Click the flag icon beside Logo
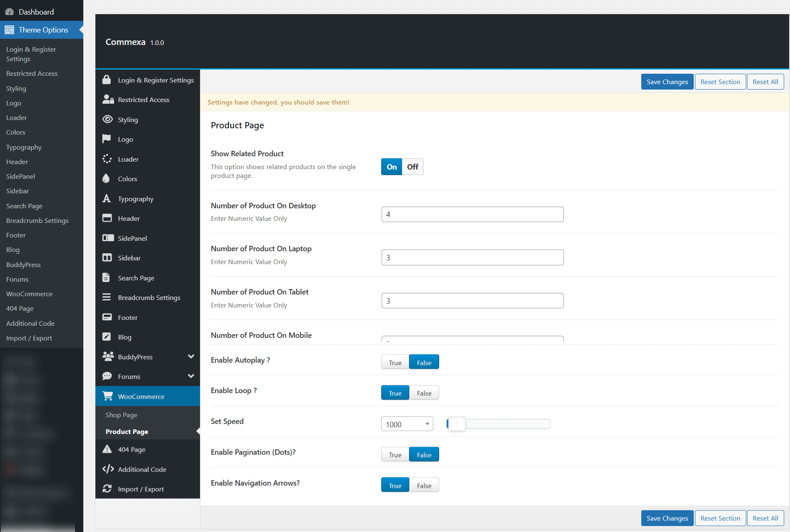Screen dimensions: 790x532 pyautogui.click(x=107, y=139)
